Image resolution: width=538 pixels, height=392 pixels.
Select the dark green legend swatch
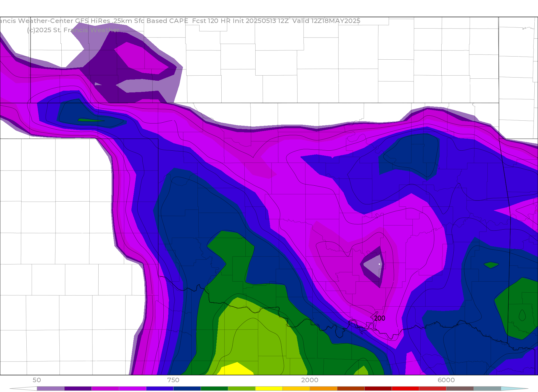214,389
